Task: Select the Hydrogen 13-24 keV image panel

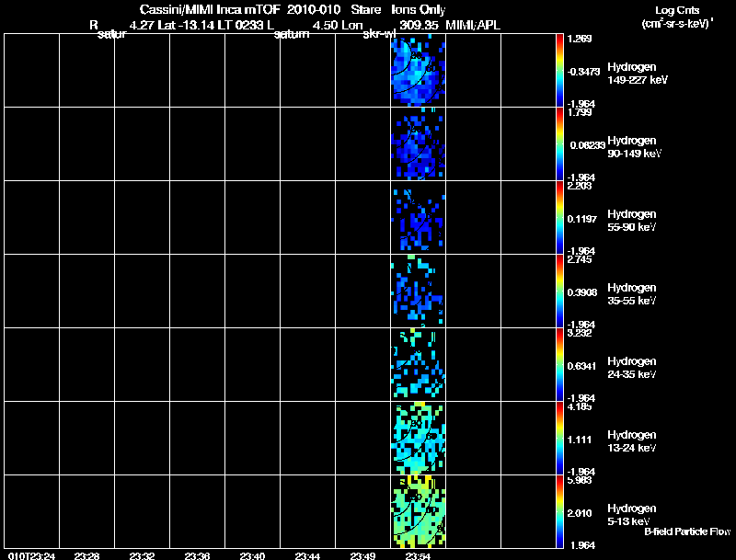Action: point(418,439)
